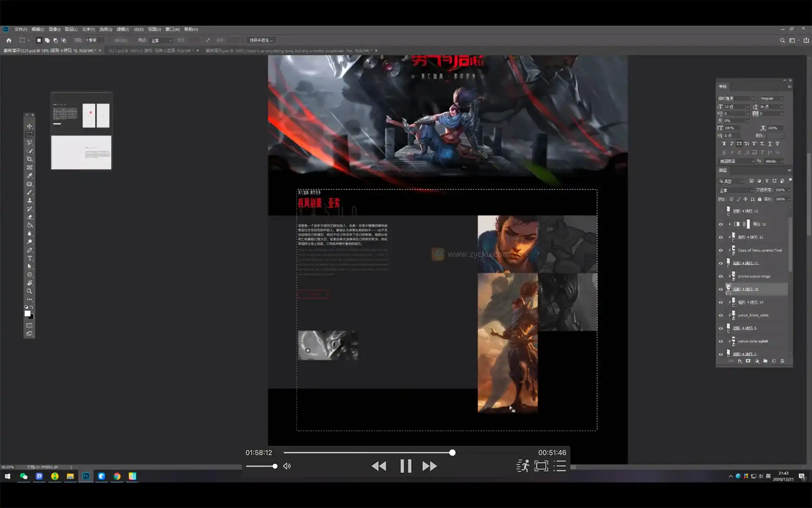Open the search icon at top right
The height and width of the screenshot is (508, 812).
tap(782, 40)
